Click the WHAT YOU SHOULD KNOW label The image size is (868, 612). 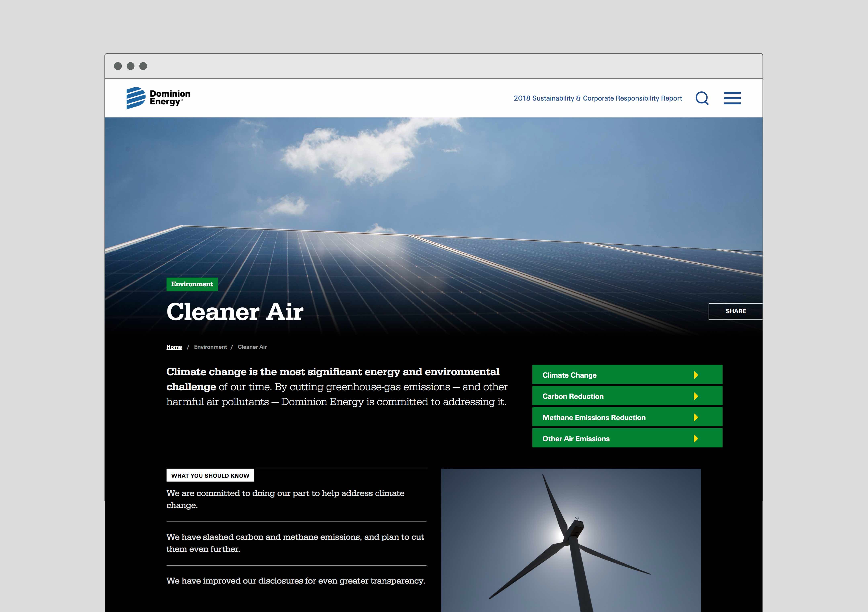pos(210,476)
